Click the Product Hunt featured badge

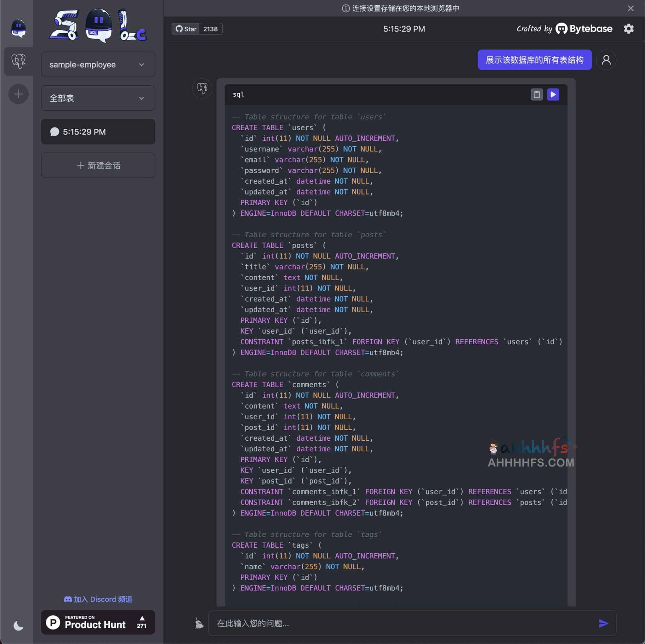tap(98, 622)
